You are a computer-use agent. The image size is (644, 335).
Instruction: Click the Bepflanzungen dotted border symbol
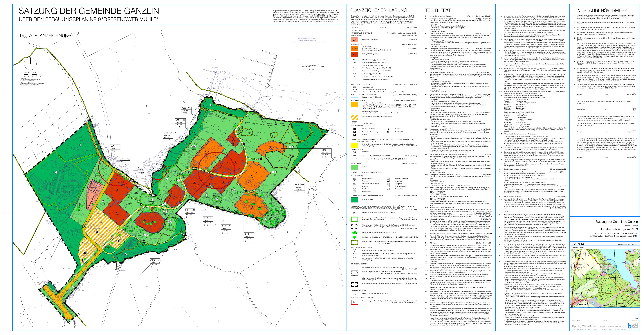[x=354, y=226]
